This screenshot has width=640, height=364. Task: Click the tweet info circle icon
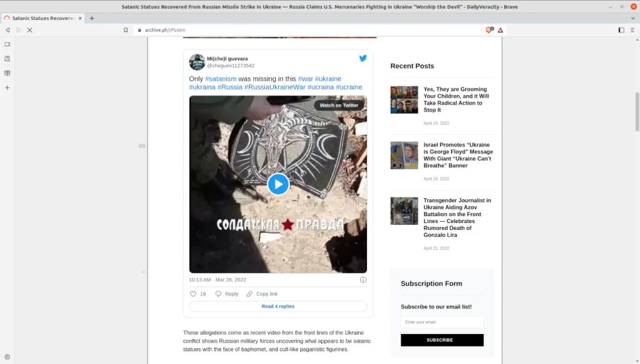(363, 280)
